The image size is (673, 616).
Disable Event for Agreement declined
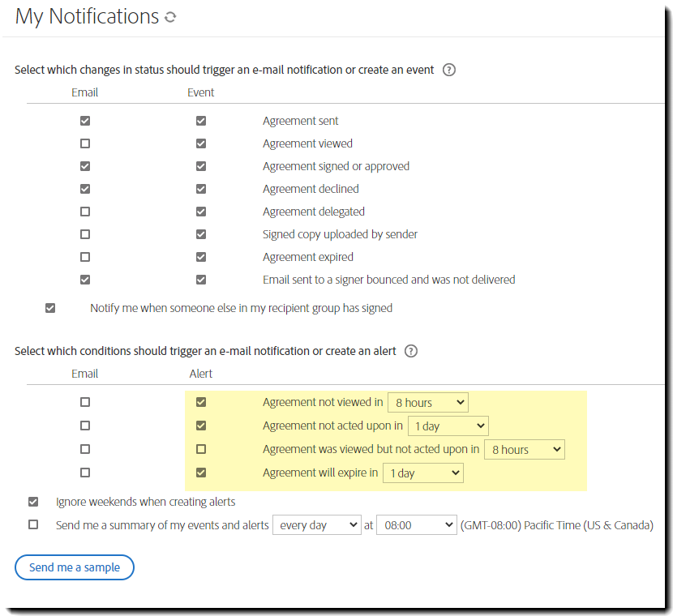pyautogui.click(x=200, y=188)
